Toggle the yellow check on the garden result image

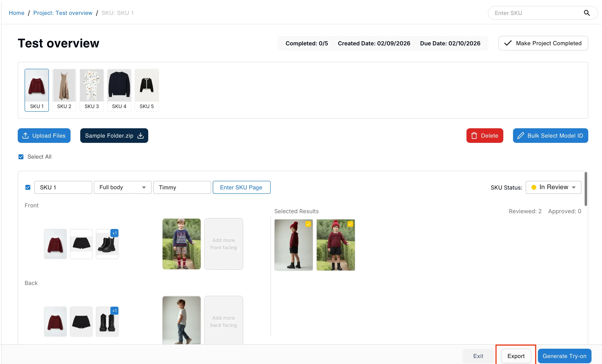click(350, 224)
